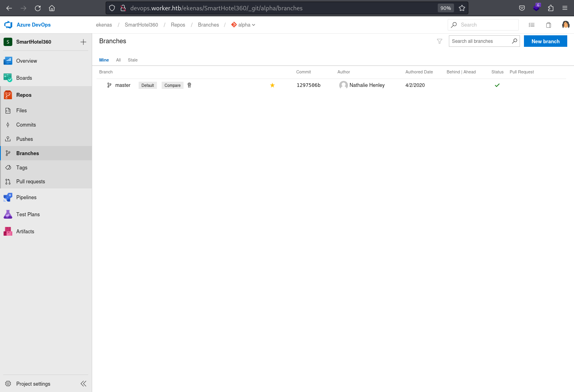Click the Authored Date 4/2/2020 cell
The height and width of the screenshot is (392, 574).
415,85
